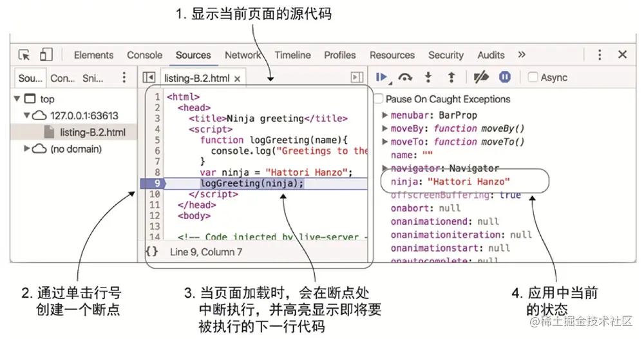Click the Line 9, Column 7 status text
The width and height of the screenshot is (644, 339).
pyautogui.click(x=206, y=252)
